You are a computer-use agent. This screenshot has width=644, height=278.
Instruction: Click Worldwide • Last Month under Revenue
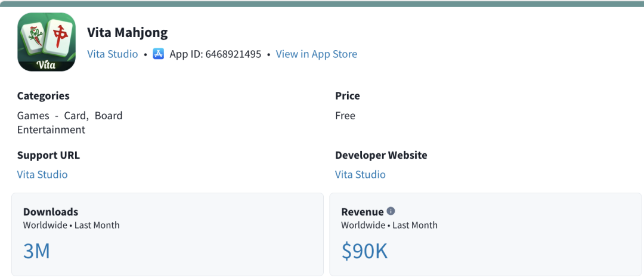[389, 225]
